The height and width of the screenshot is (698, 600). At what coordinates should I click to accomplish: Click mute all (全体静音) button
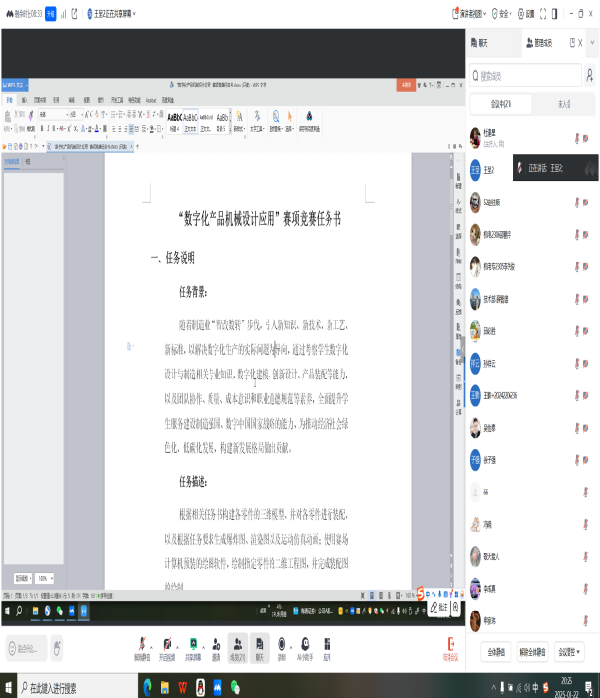[496, 652]
